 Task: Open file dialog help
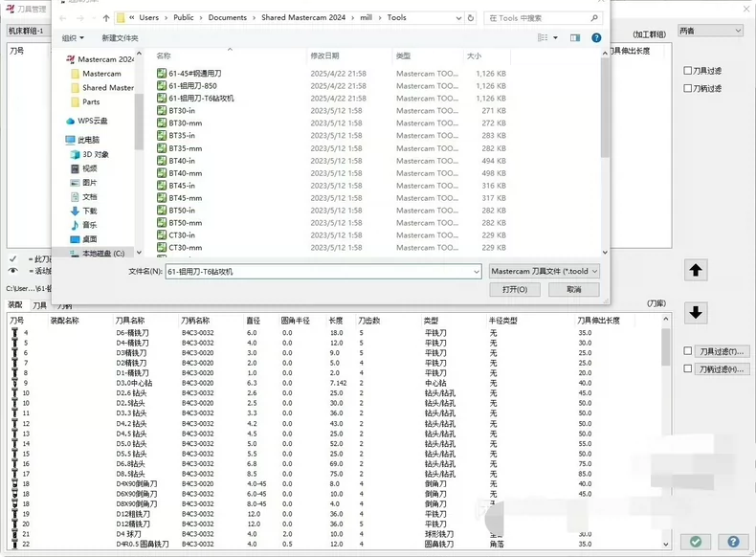(596, 37)
